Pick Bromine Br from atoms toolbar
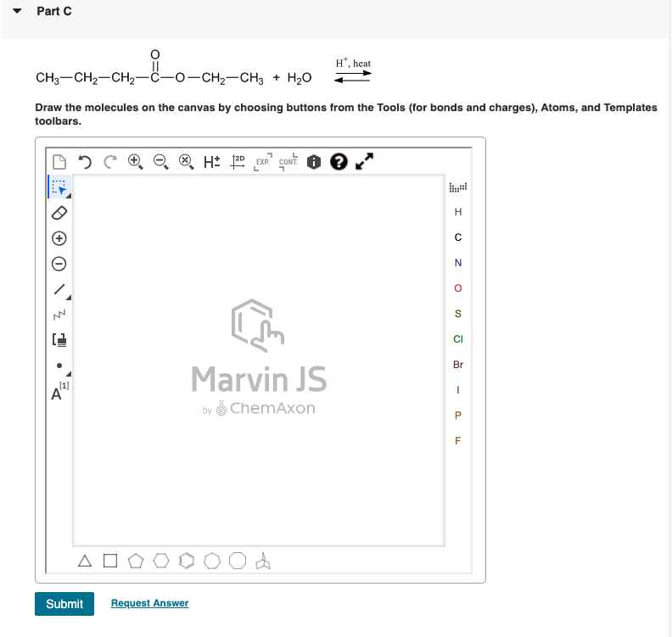Screen dimensions: 672x637 (x=458, y=365)
